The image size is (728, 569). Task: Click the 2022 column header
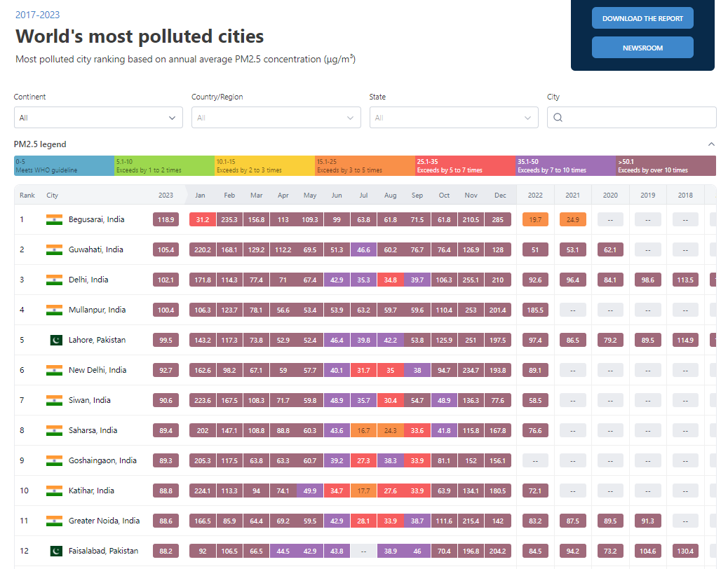pyautogui.click(x=535, y=196)
